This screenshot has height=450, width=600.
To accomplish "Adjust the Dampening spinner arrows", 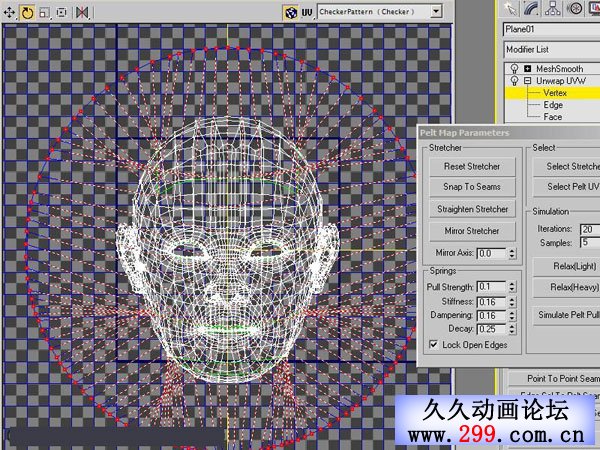I will click(512, 316).
